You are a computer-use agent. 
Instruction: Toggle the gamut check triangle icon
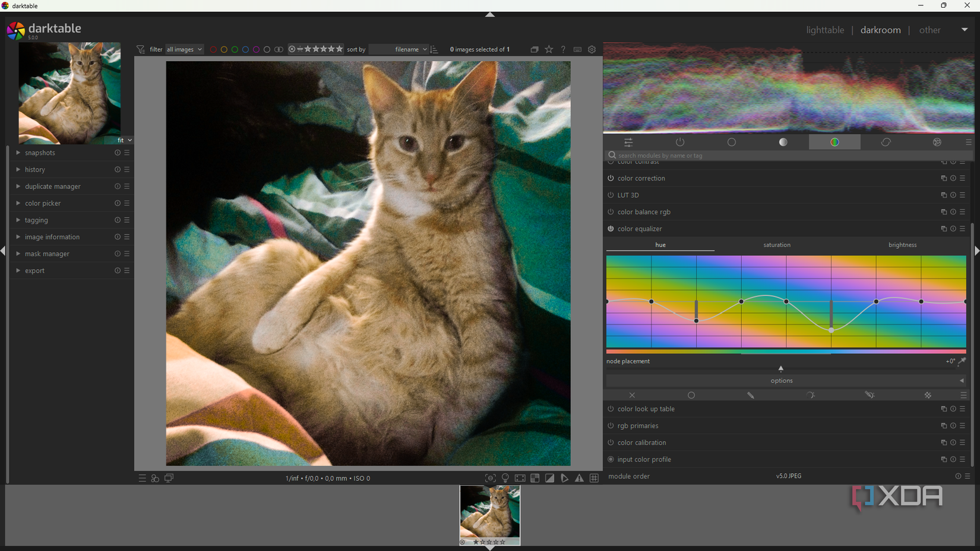579,479
